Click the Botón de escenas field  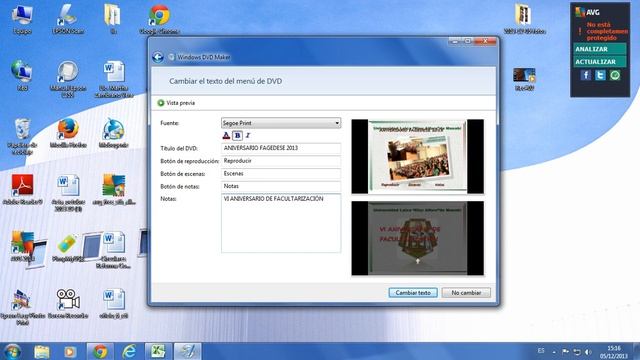tap(281, 173)
